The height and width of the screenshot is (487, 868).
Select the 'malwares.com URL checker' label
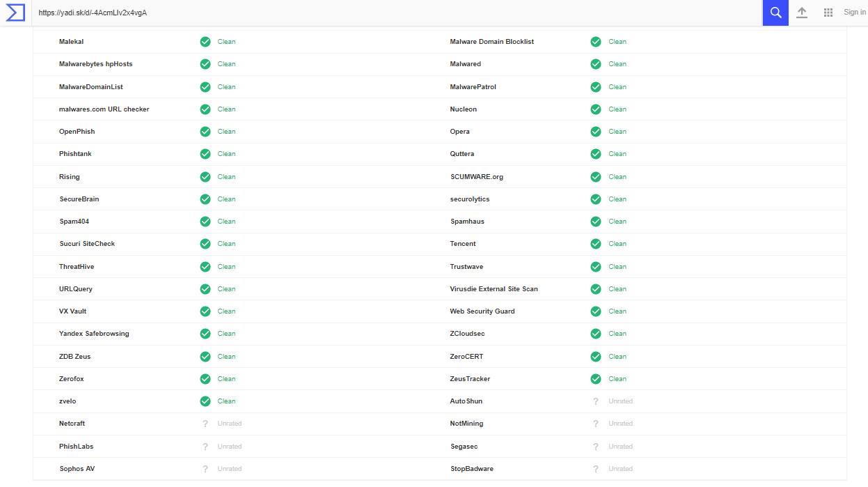(x=104, y=109)
